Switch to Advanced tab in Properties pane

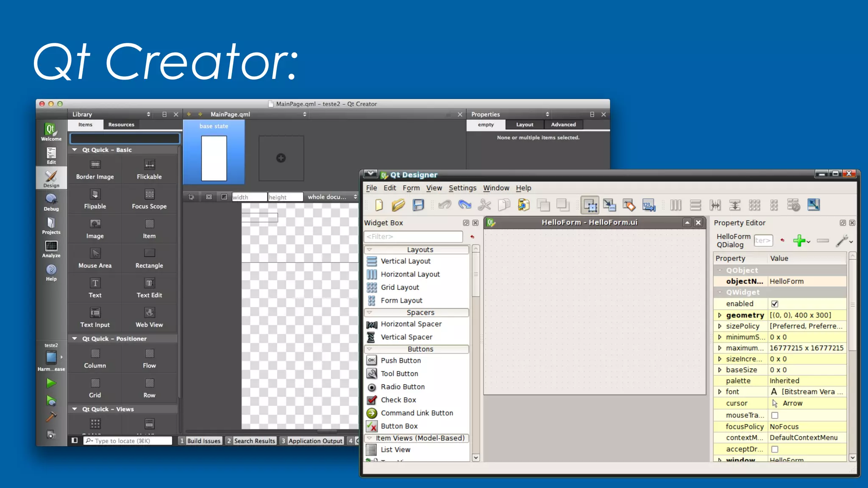563,125
